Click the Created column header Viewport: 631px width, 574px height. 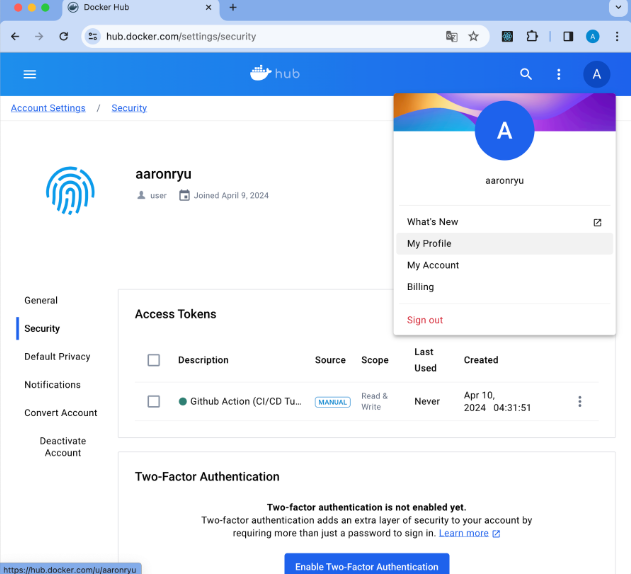coord(481,360)
